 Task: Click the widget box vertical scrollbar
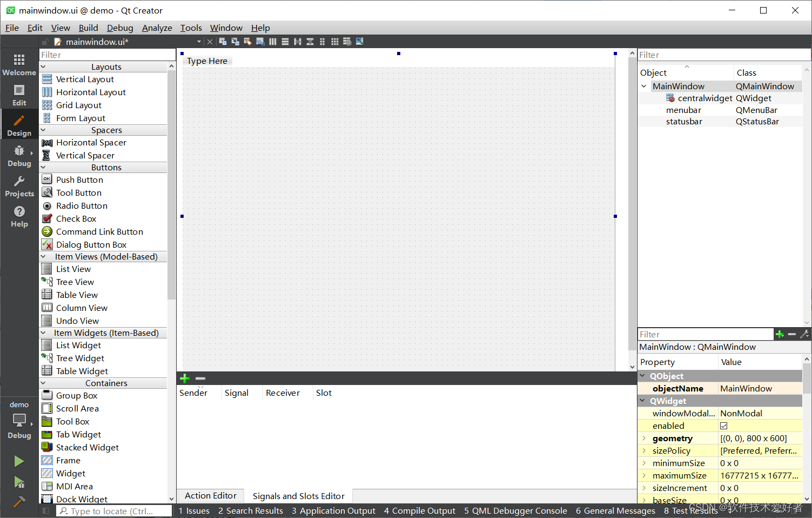pyautogui.click(x=172, y=184)
